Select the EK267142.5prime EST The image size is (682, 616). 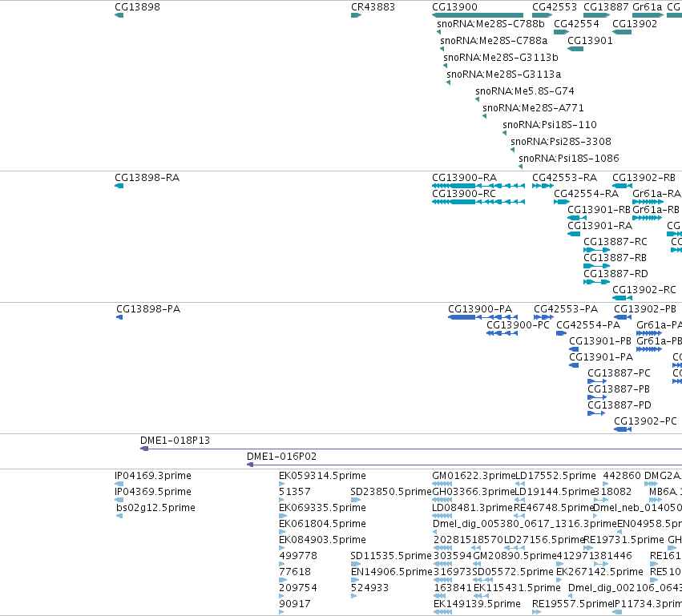tap(559, 580)
